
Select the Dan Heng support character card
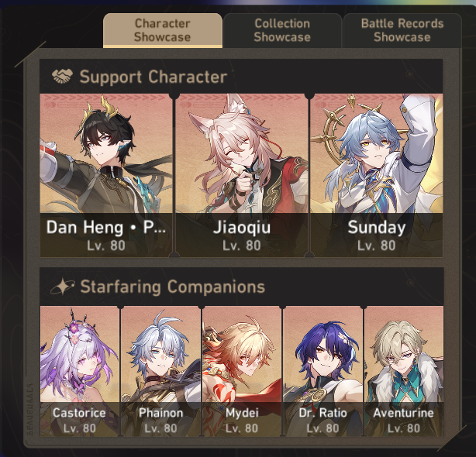coord(106,176)
